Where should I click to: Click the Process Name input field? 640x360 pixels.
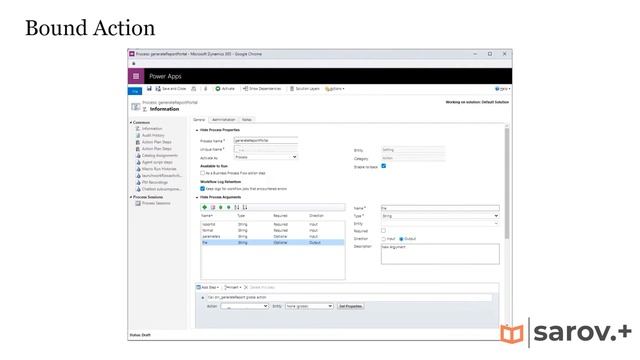click(266, 140)
